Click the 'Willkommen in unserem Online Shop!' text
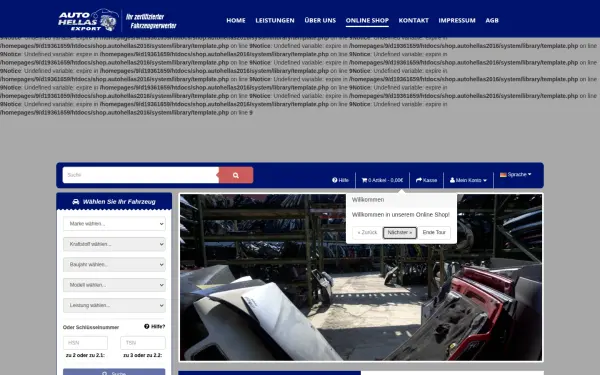Viewport: 600px width, 375px height. click(401, 215)
